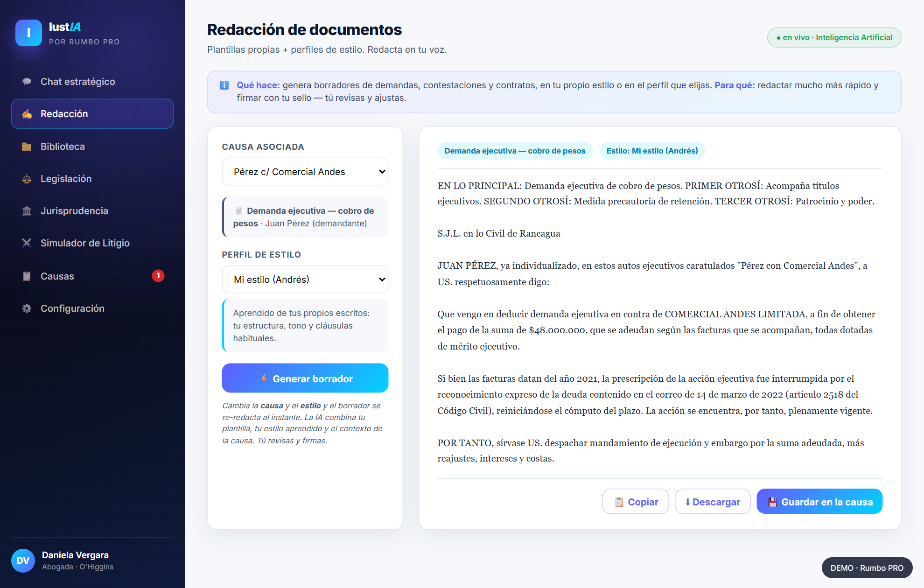This screenshot has width=924, height=588.
Task: Click the notebook icon for Causas
Action: pos(27,276)
